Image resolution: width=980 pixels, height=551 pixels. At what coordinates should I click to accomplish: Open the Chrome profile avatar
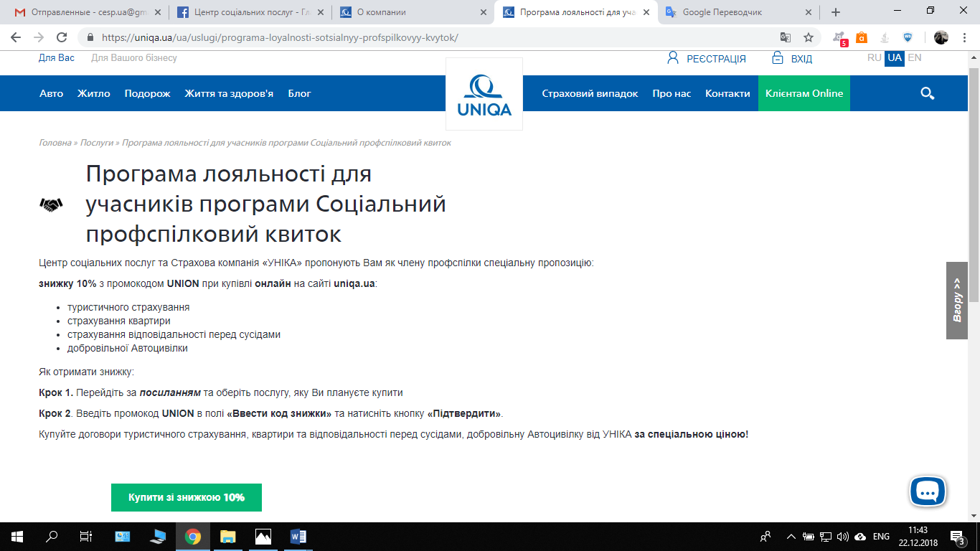pos(941,37)
